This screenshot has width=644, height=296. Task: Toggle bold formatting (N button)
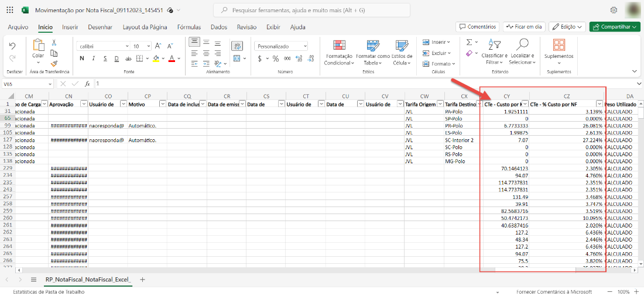pos(81,58)
